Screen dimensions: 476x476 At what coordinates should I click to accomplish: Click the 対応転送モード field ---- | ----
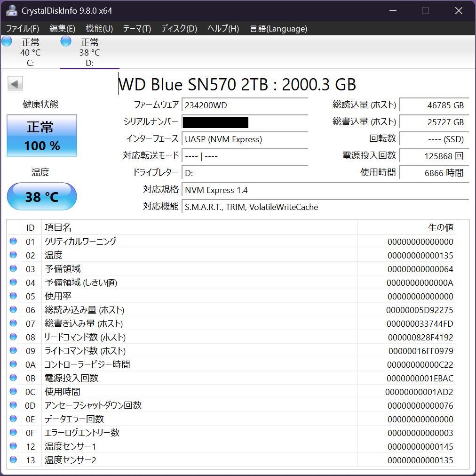245,156
